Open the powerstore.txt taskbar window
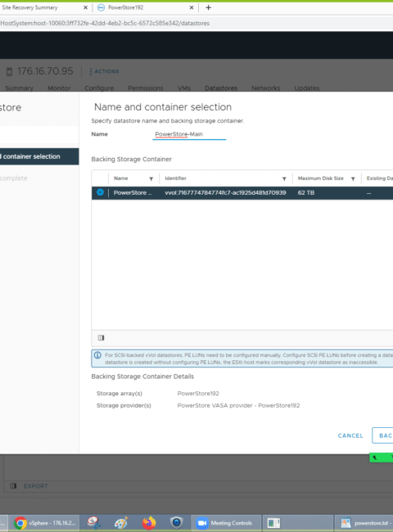 point(364,523)
